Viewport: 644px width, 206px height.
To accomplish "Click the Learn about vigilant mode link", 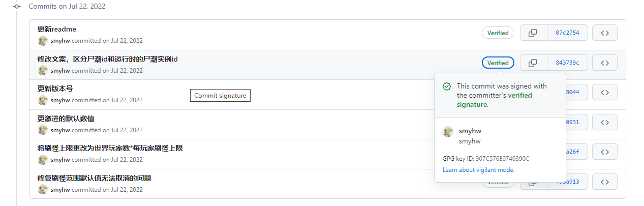I will tap(478, 170).
